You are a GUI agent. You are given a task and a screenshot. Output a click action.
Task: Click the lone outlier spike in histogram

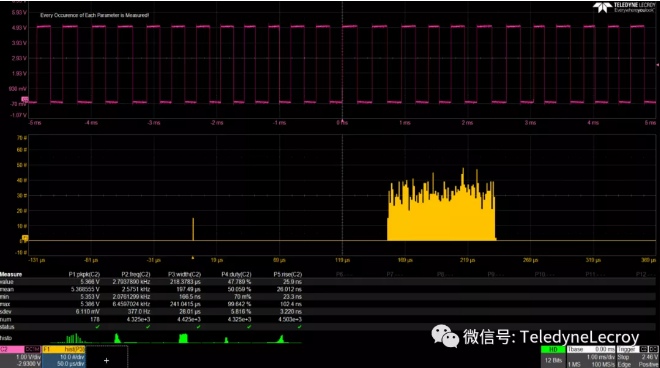[193, 229]
